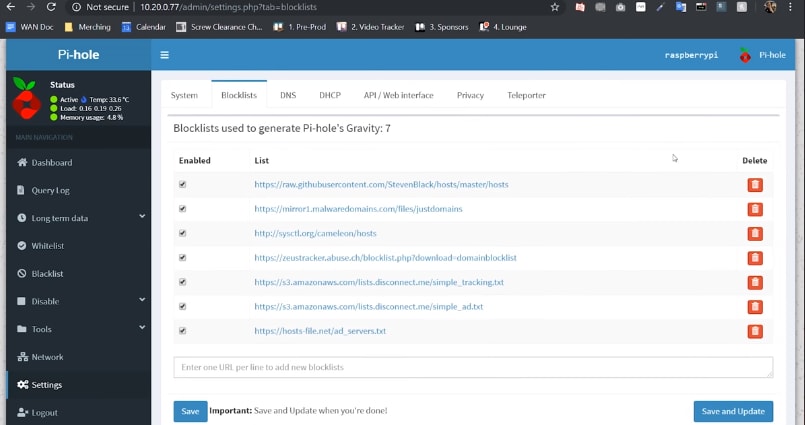This screenshot has height=425, width=805.
Task: Open the 1. Pre-Prod bookmark
Action: click(x=300, y=27)
